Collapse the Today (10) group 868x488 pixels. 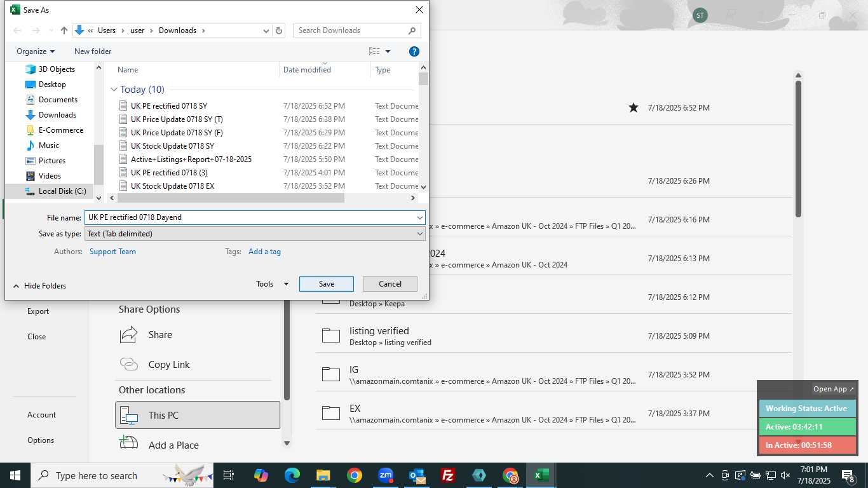click(x=114, y=90)
